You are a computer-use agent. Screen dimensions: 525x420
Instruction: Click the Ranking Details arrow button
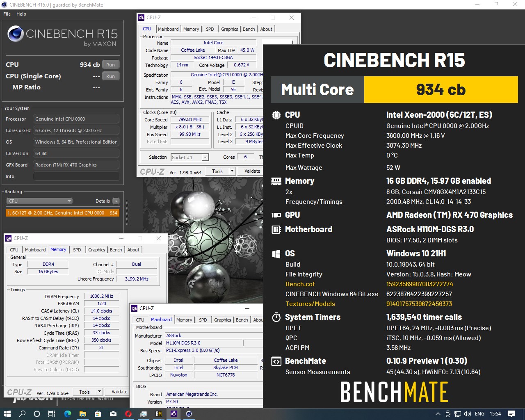pos(116,201)
